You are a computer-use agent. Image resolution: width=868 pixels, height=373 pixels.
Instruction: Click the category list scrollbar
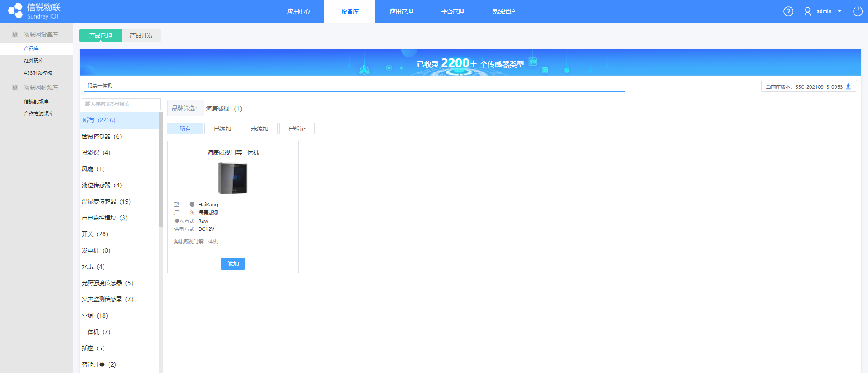tap(161, 170)
